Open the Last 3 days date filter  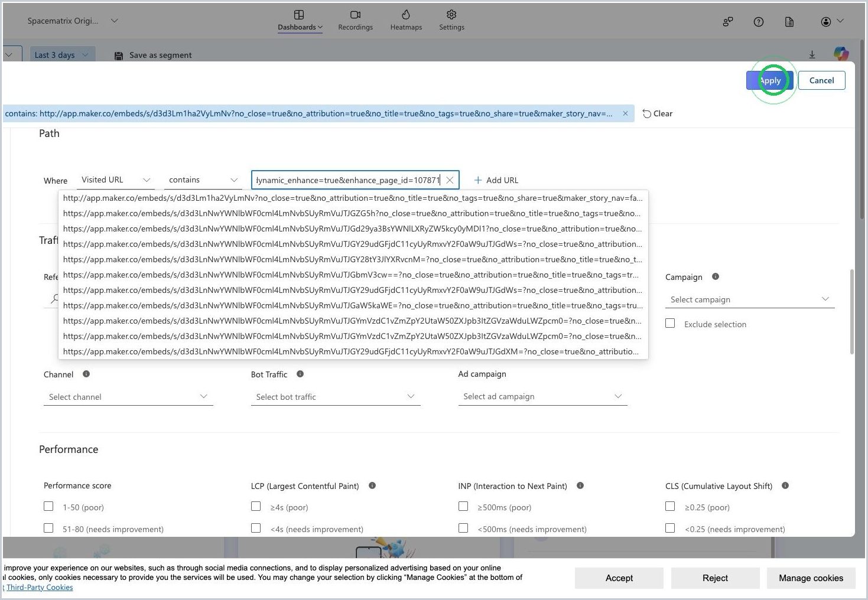61,55
